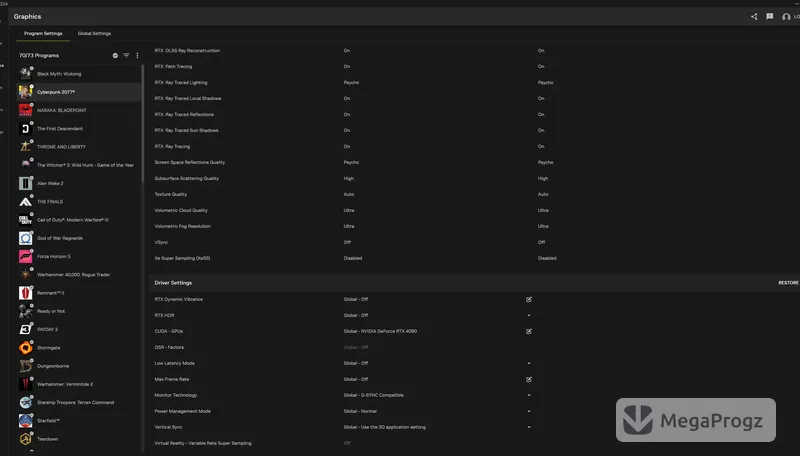
Task: Expand RTX HDR dropdown
Action: (x=529, y=315)
